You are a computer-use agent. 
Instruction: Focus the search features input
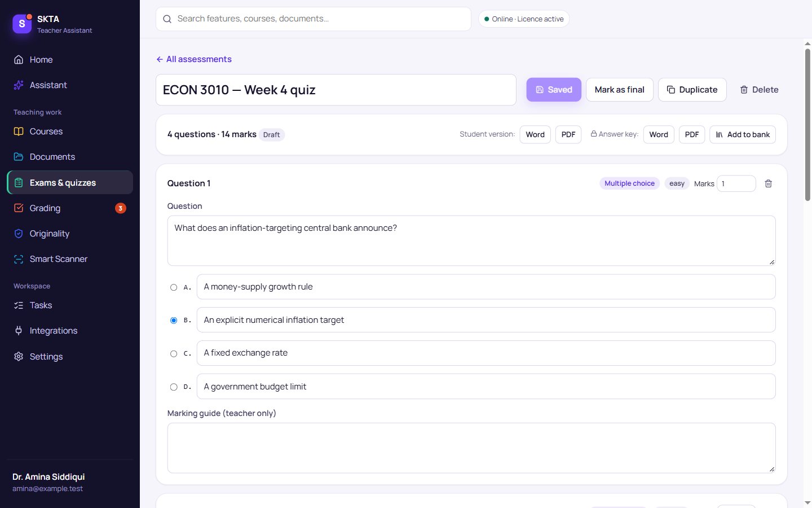click(314, 19)
